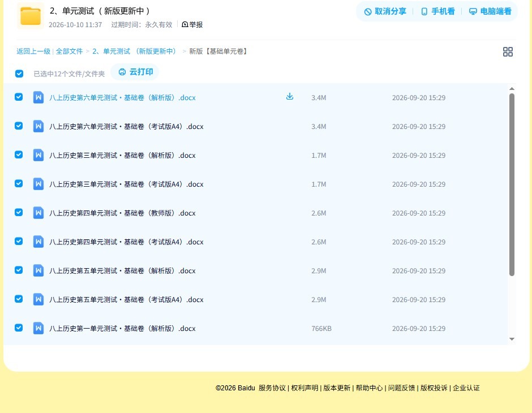Open 版权投诉 footer link
Screen dimensions: 532x413
tap(434, 388)
